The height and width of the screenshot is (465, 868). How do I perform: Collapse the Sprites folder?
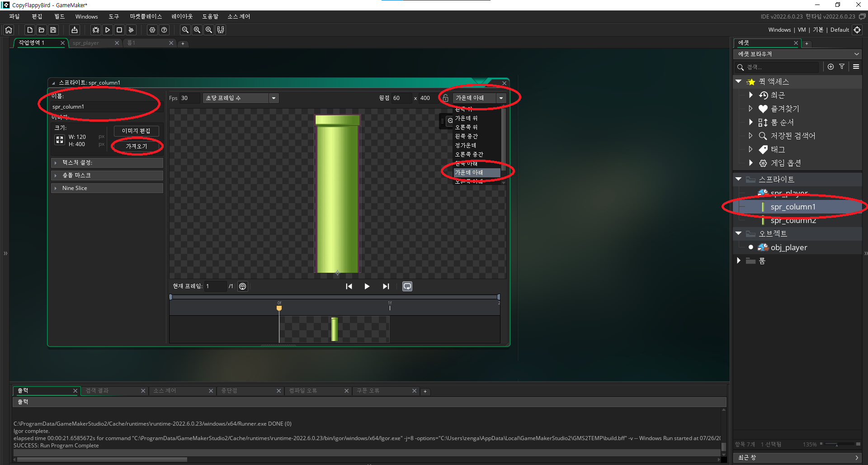point(738,180)
